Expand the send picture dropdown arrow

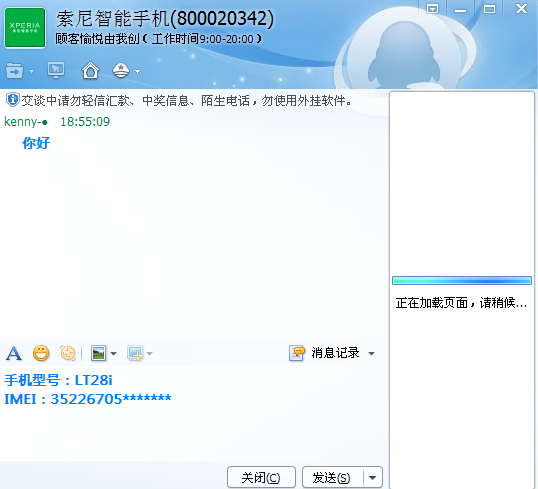pyautogui.click(x=114, y=353)
